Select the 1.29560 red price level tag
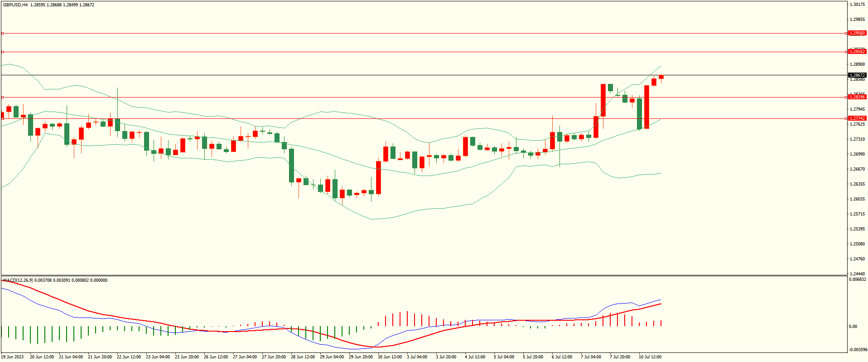Image resolution: width=868 pixels, height=362 pixels. click(x=857, y=33)
